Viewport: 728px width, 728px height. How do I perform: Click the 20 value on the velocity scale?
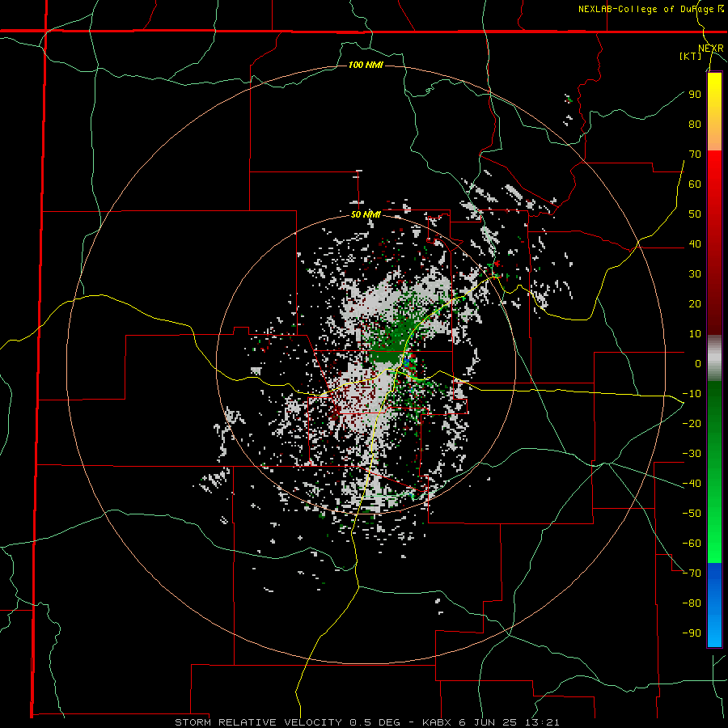[x=695, y=303]
